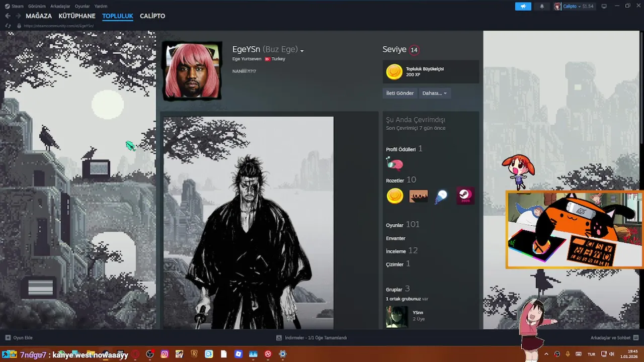Go to the KÜTÜPHANE tab
The height and width of the screenshot is (362, 644).
77,16
